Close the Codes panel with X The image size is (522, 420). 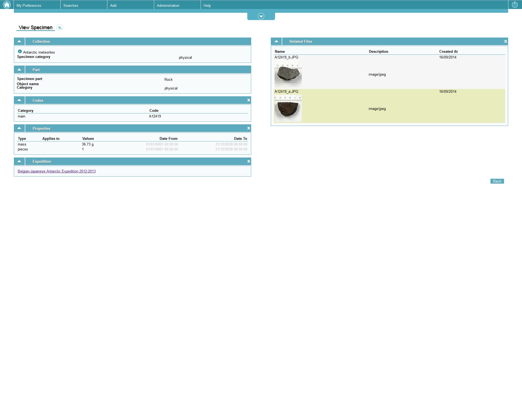(248, 100)
